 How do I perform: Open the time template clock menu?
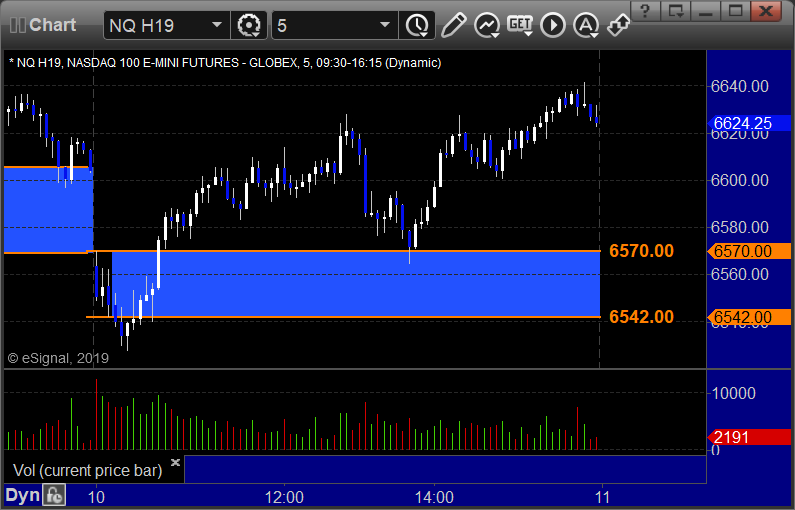click(x=417, y=25)
